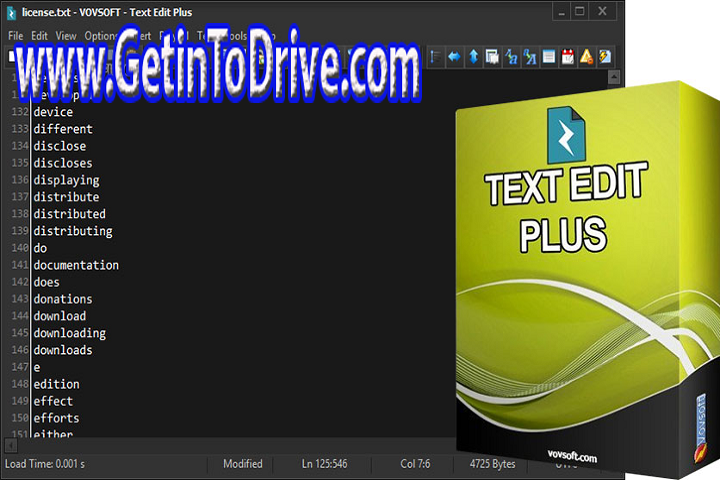Open the Edit menu

tap(39, 36)
